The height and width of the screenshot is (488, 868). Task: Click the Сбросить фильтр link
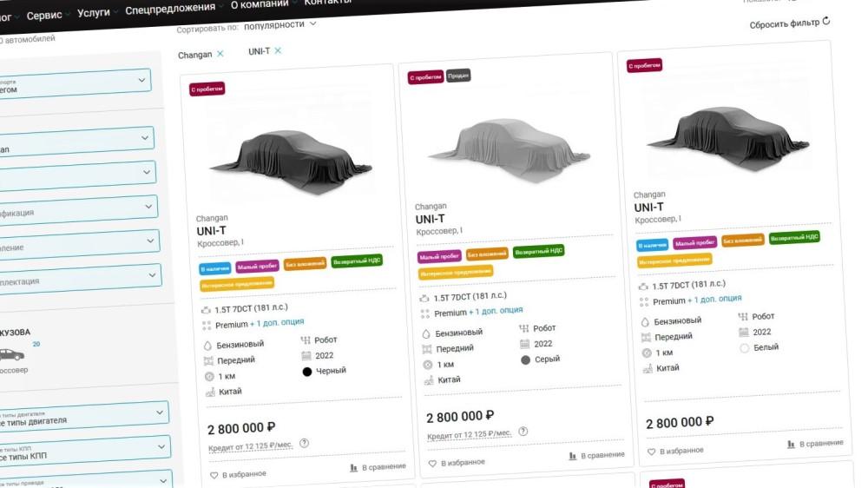[784, 24]
